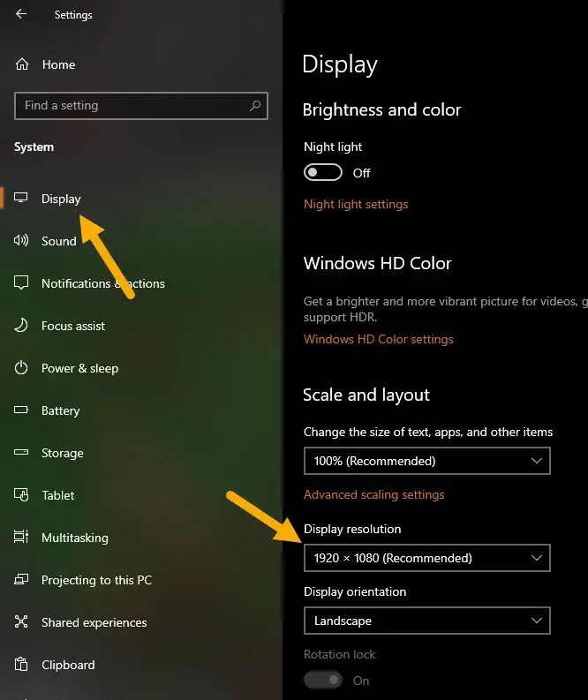Click the Power & sleep power icon
The width and height of the screenshot is (588, 700).
21,368
